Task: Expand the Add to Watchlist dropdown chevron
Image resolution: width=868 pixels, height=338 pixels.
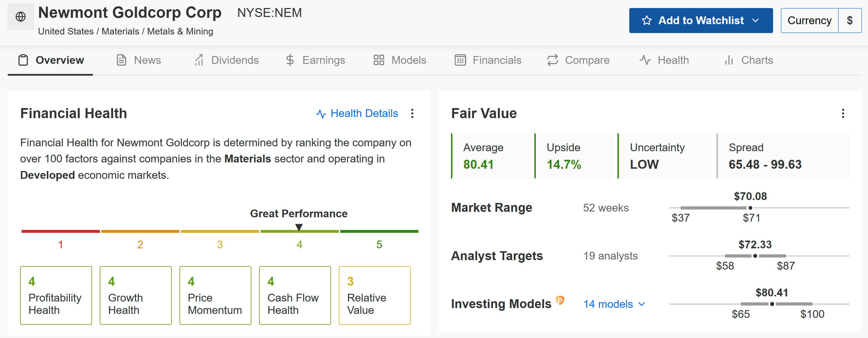Action: 756,20
